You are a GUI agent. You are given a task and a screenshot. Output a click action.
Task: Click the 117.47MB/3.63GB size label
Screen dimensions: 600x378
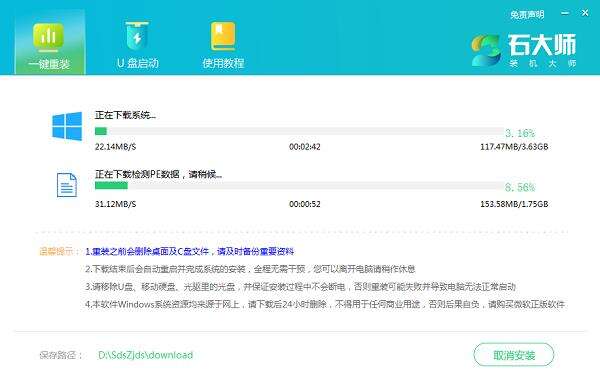pyautogui.click(x=514, y=147)
